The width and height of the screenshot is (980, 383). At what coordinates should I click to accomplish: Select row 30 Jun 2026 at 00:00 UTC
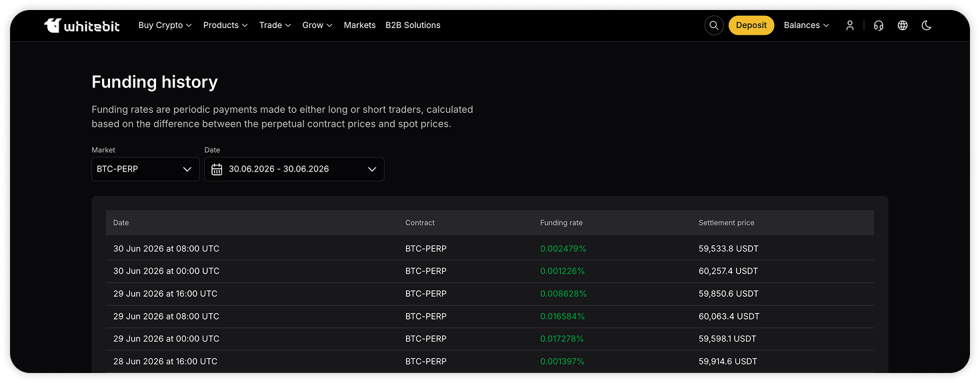pos(489,272)
